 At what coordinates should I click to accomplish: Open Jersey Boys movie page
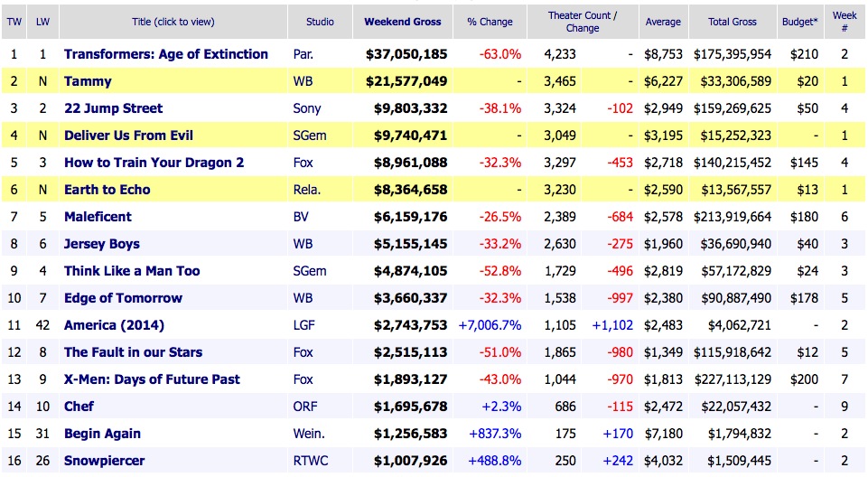pos(102,244)
